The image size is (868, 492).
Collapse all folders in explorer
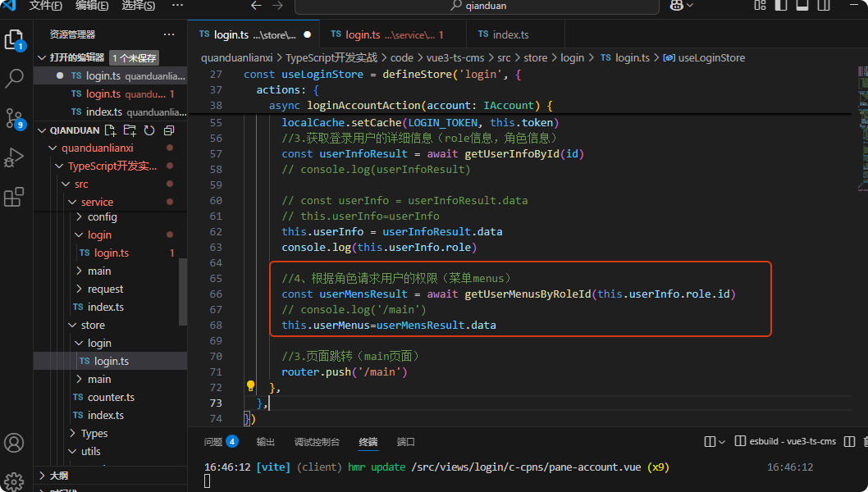[169, 130]
